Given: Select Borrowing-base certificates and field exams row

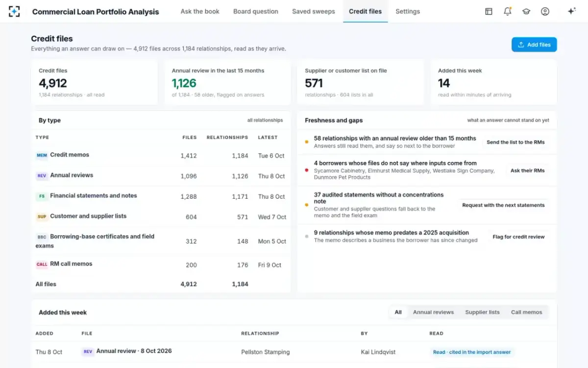Looking at the screenshot, I should click(161, 241).
